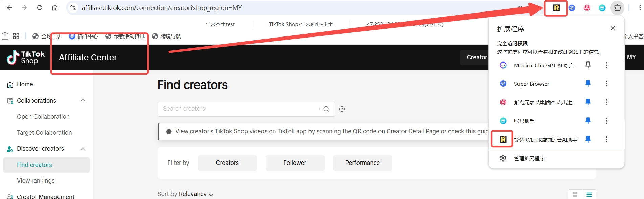The height and width of the screenshot is (199, 644).
Task: Close the extensions popup
Action: 613,28
